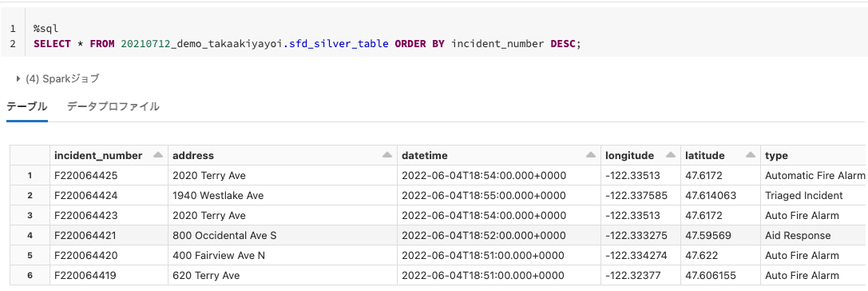Select cell F220064424
The height and width of the screenshot is (291, 868).
pyautogui.click(x=109, y=196)
